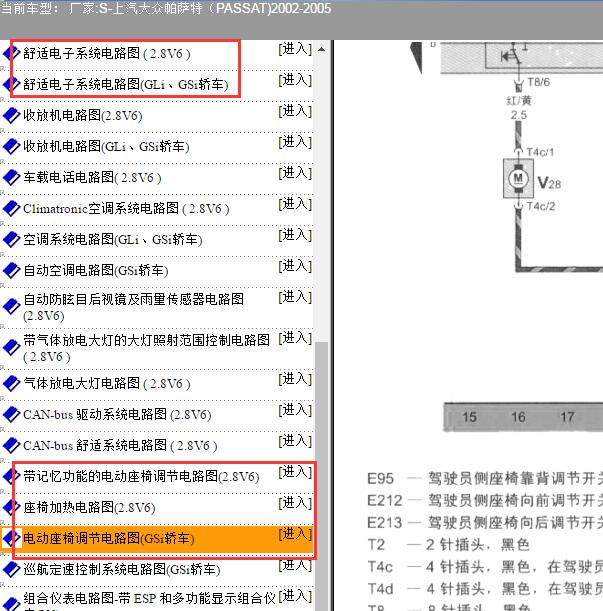Select 空调系统电路图(GLi、GSi轿车) entry

click(113, 239)
